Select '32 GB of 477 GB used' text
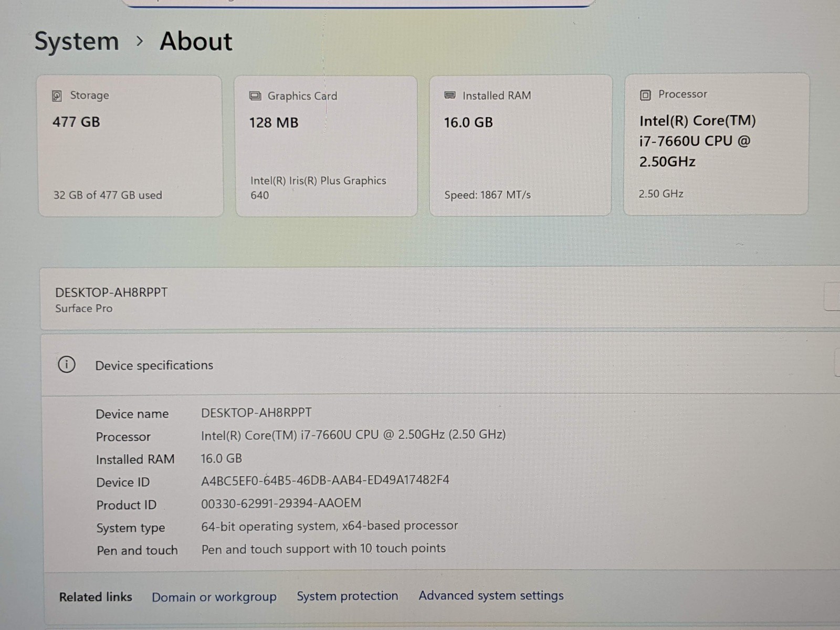 pos(108,195)
